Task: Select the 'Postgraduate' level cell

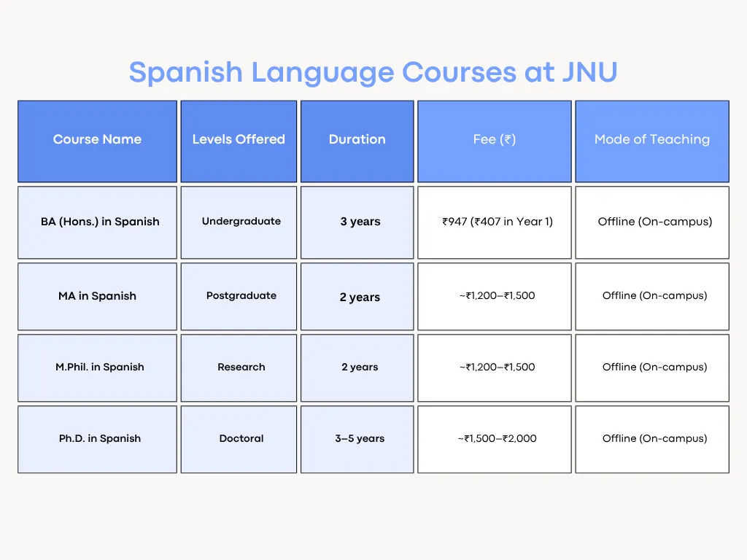Action: [239, 296]
